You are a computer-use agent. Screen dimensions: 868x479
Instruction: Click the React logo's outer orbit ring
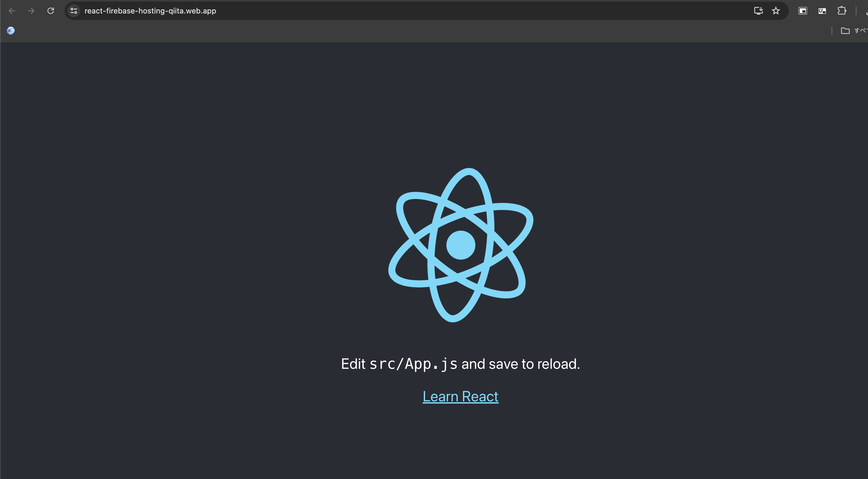[469, 172]
